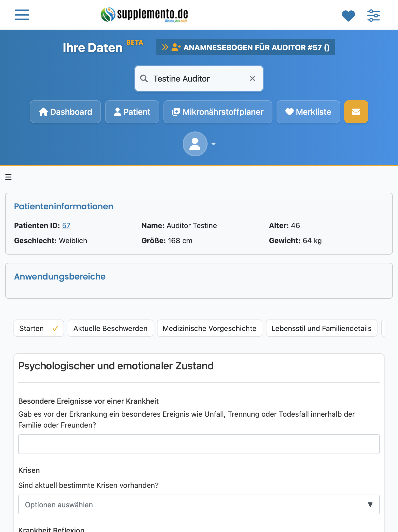The width and height of the screenshot is (398, 532).
Task: Go to the Patient section
Action: point(132,112)
